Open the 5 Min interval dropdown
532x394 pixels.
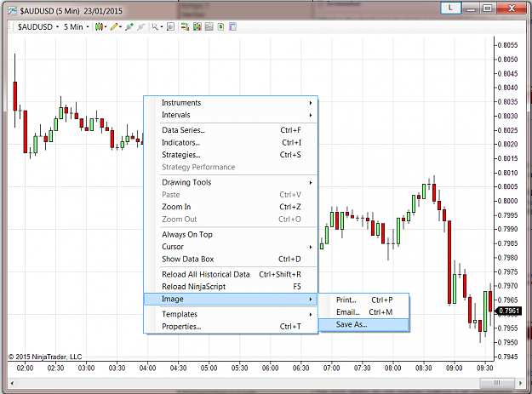tap(77, 26)
